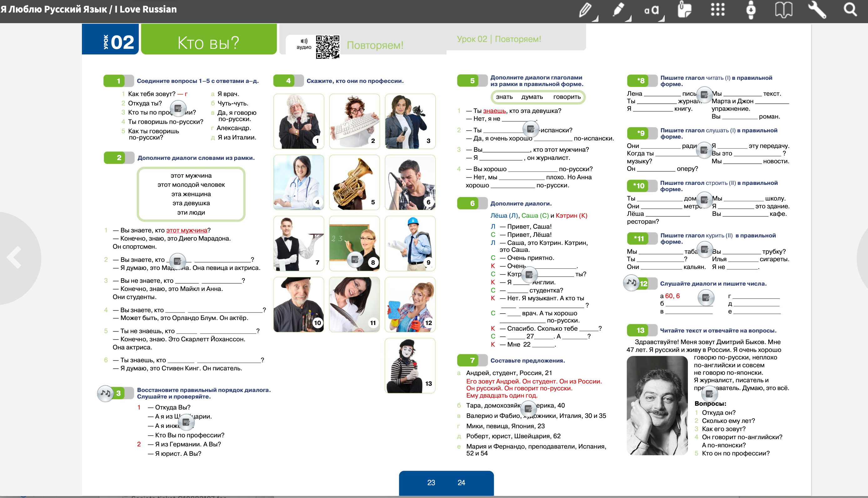Go to page 24

(461, 483)
